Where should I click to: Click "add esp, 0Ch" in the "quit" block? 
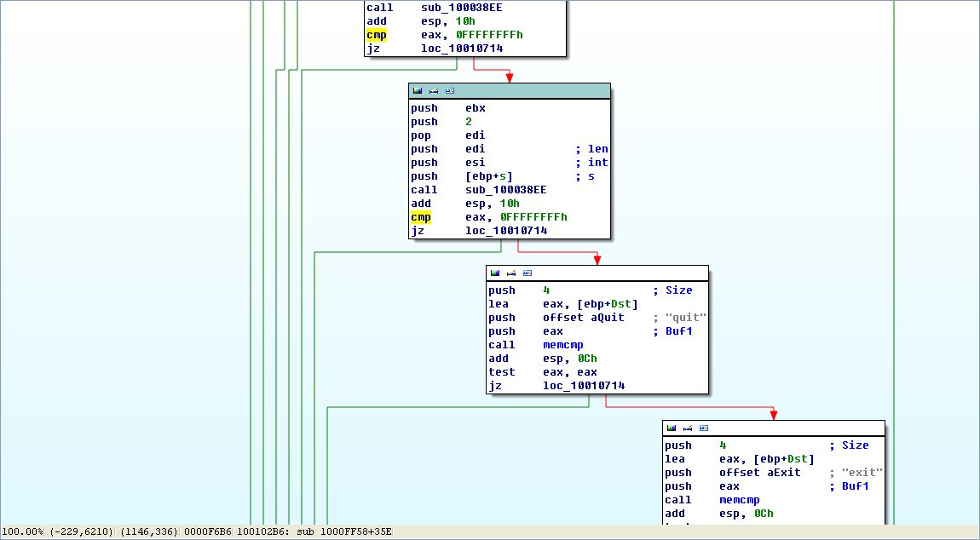[x=543, y=359]
